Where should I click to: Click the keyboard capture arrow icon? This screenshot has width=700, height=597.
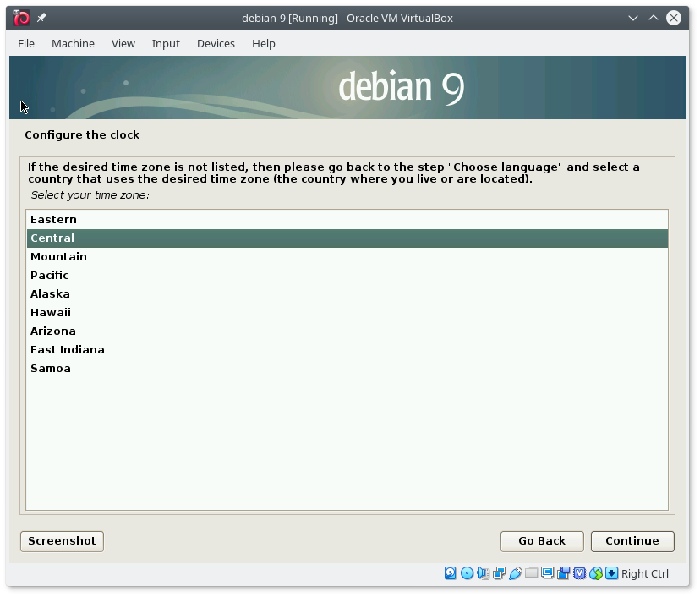611,573
